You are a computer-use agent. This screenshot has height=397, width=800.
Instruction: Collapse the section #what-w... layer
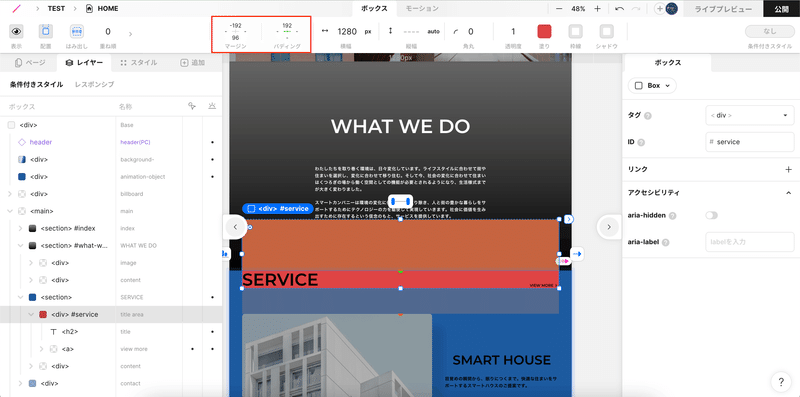20,245
